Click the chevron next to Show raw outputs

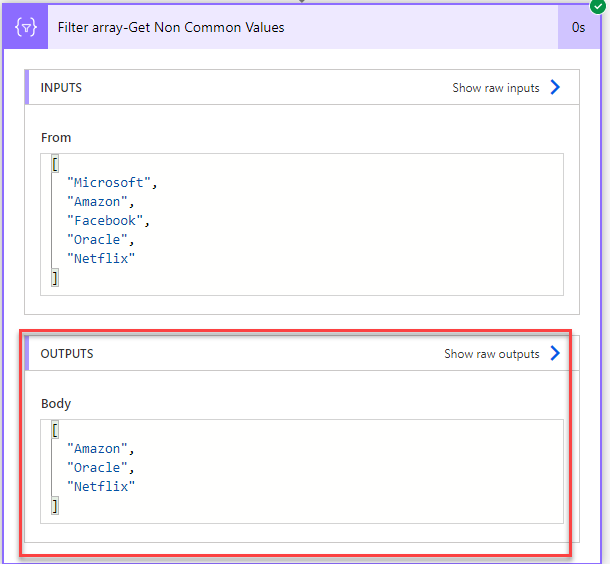pyautogui.click(x=555, y=353)
